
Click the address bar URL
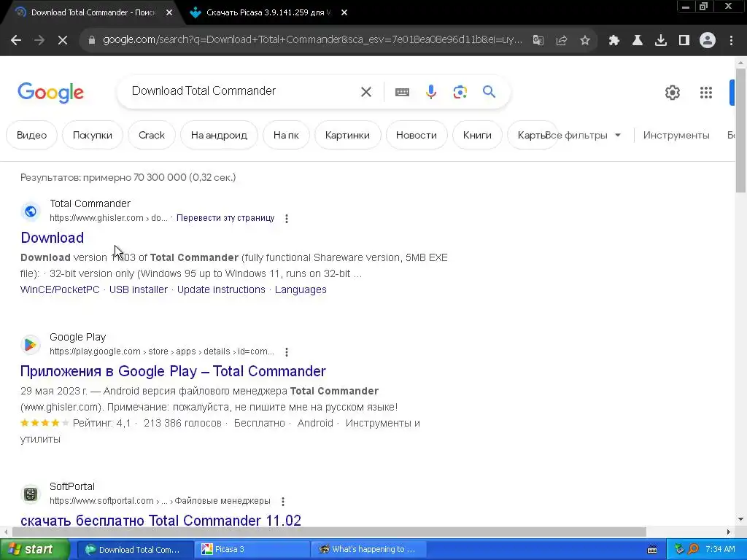(x=312, y=40)
